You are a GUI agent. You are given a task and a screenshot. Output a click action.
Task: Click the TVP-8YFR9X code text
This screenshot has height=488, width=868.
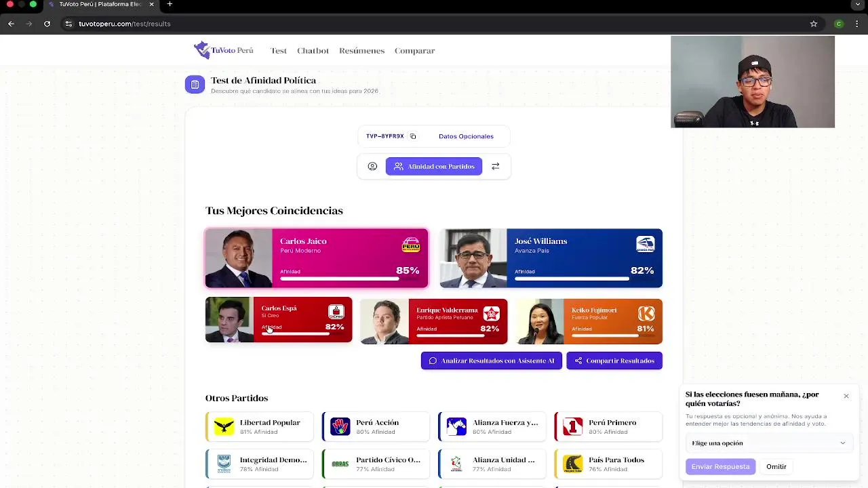(x=385, y=136)
